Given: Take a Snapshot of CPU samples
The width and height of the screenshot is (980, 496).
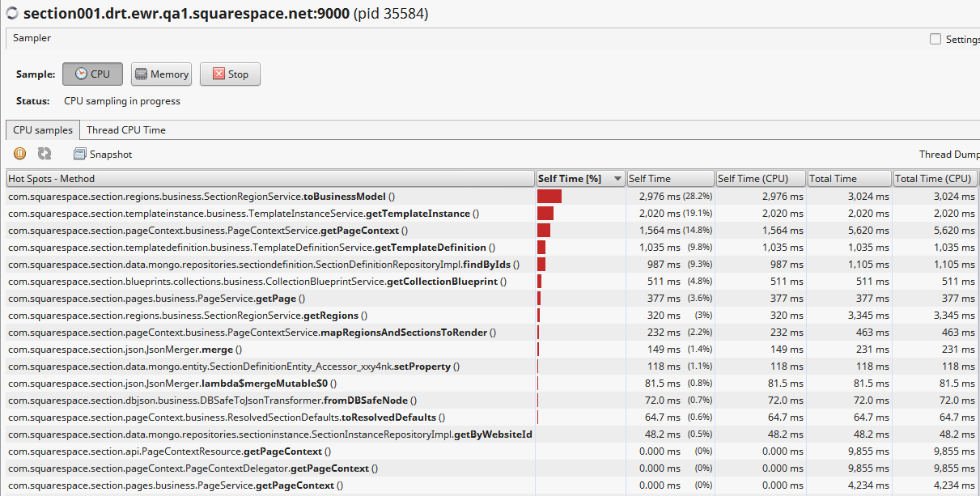Looking at the screenshot, I should point(103,154).
